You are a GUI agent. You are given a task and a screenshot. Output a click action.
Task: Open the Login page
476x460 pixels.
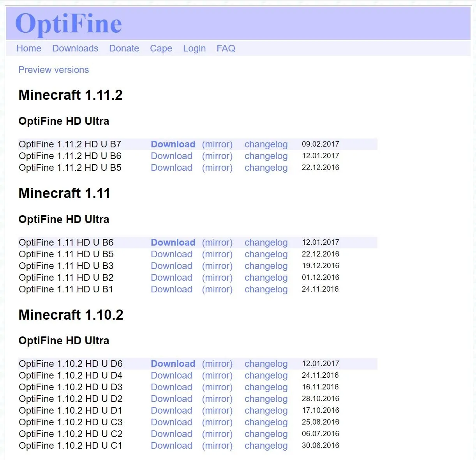pyautogui.click(x=194, y=48)
